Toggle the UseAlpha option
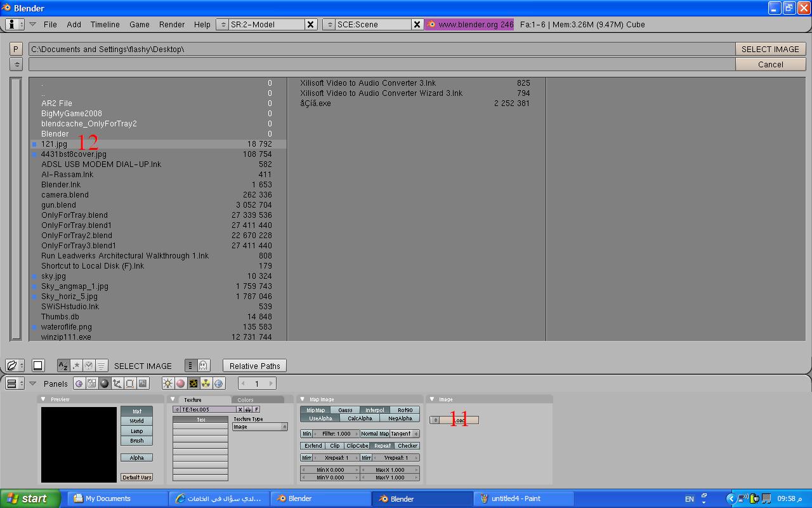 [x=320, y=418]
